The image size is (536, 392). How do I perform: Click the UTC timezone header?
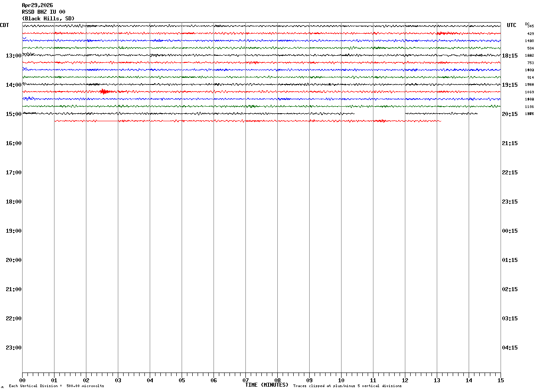tap(512, 25)
